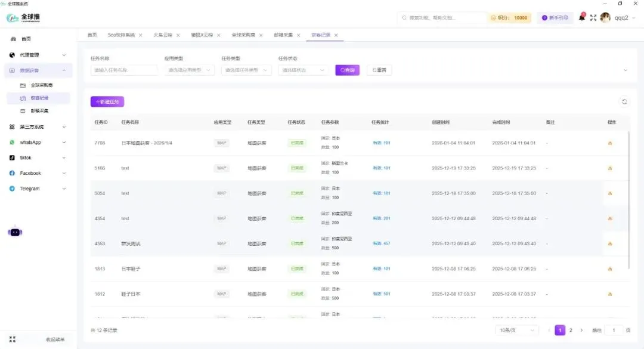Viewport: 644px width, 349px height.
Task: Open the qqq2 user account dropdown
Action: pos(625,18)
